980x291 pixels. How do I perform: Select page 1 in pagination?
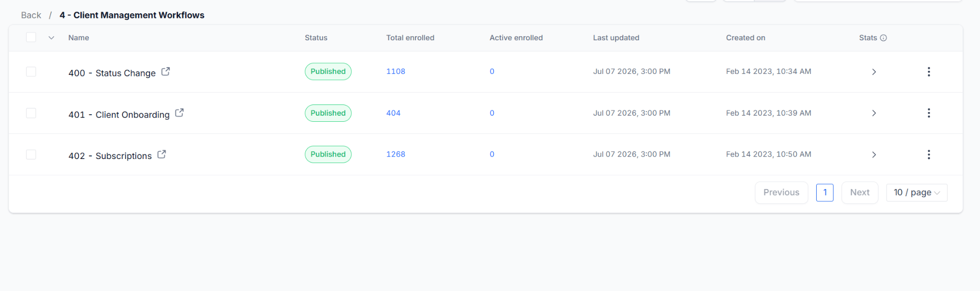pyautogui.click(x=825, y=193)
